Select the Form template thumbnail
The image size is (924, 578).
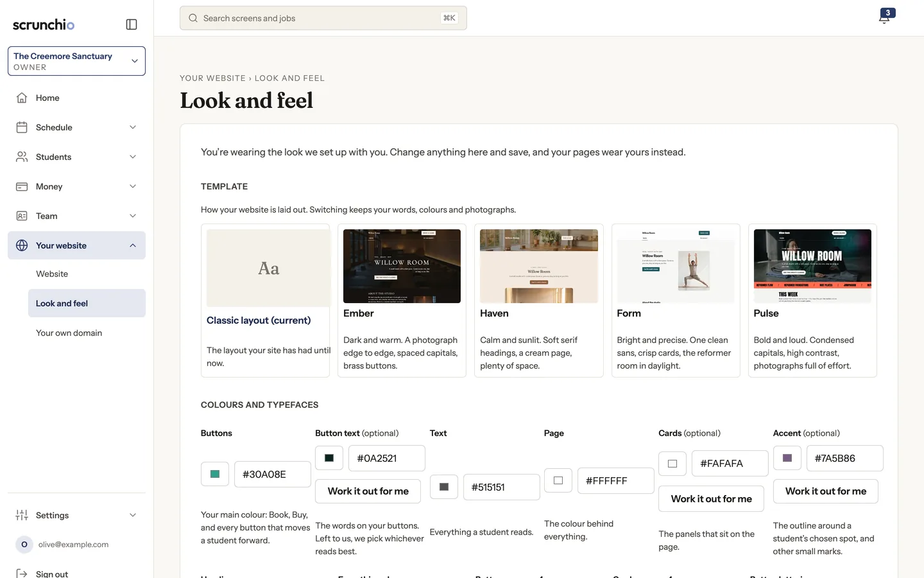coord(676,266)
